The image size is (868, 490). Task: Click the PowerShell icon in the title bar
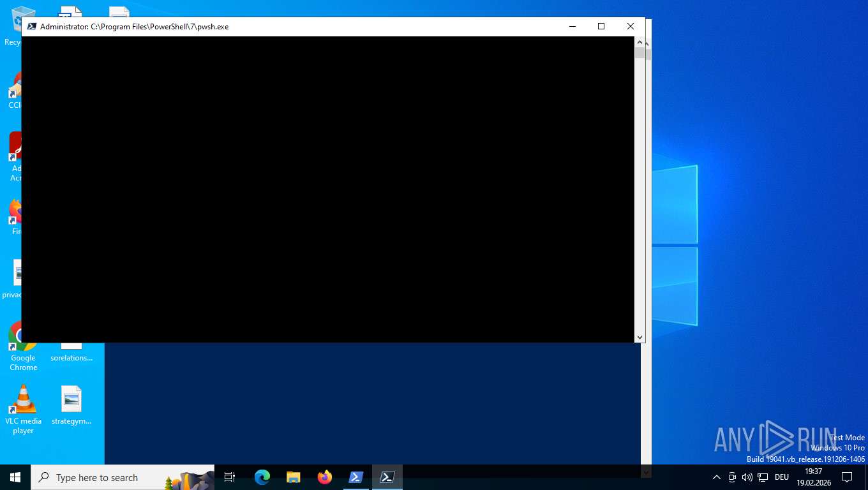point(31,27)
